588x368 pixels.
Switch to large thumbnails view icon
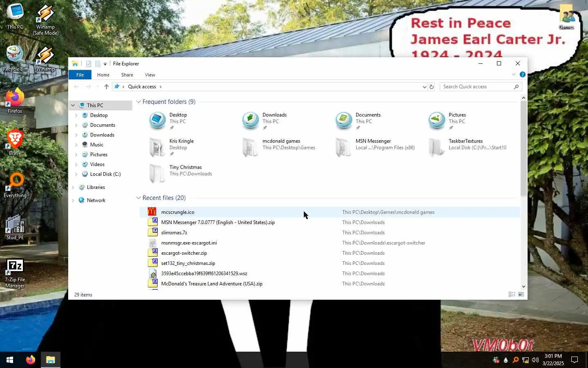(x=521, y=294)
